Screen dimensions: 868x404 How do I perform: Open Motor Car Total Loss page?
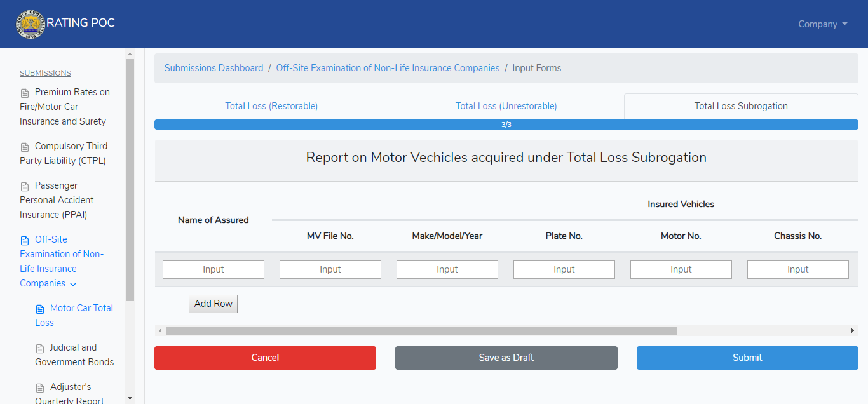click(74, 315)
